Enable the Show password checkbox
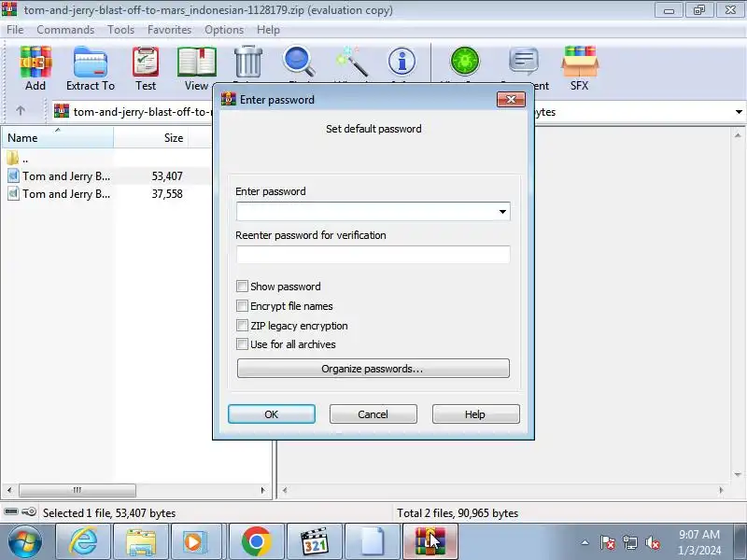The image size is (747, 560). [x=242, y=287]
